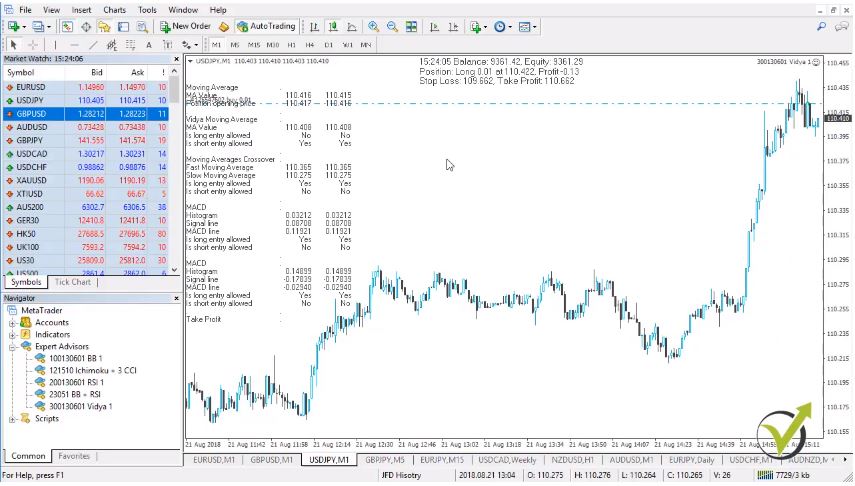Switch chart to line chart type
The height and width of the screenshot is (486, 855).
coord(352,26)
